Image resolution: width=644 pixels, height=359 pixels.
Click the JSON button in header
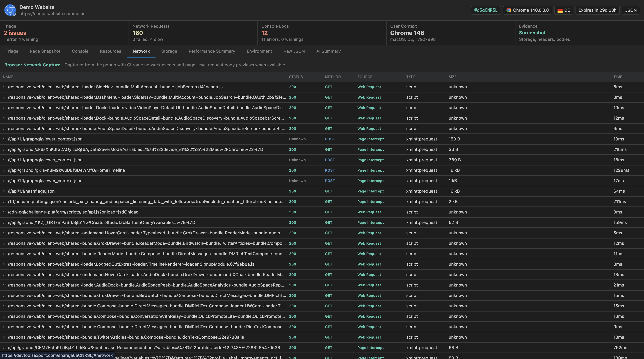(631, 10)
